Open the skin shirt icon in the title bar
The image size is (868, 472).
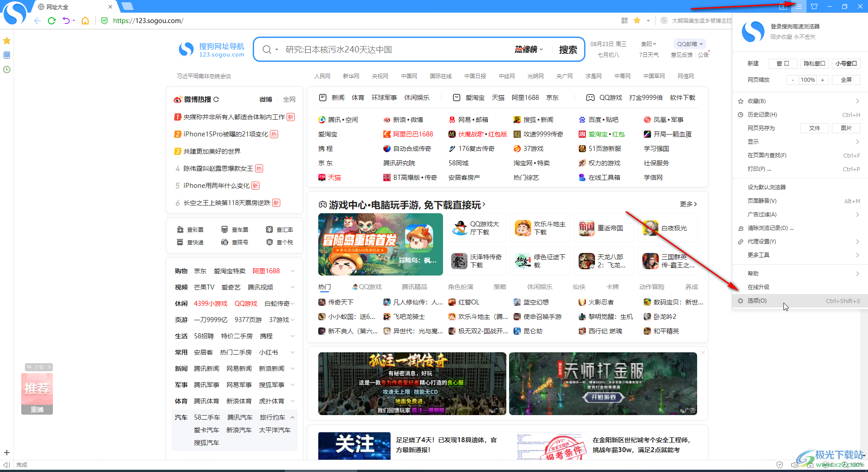click(x=814, y=6)
